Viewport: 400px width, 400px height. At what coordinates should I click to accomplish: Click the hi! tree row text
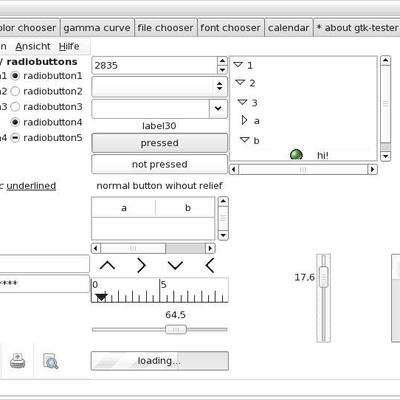[323, 155]
